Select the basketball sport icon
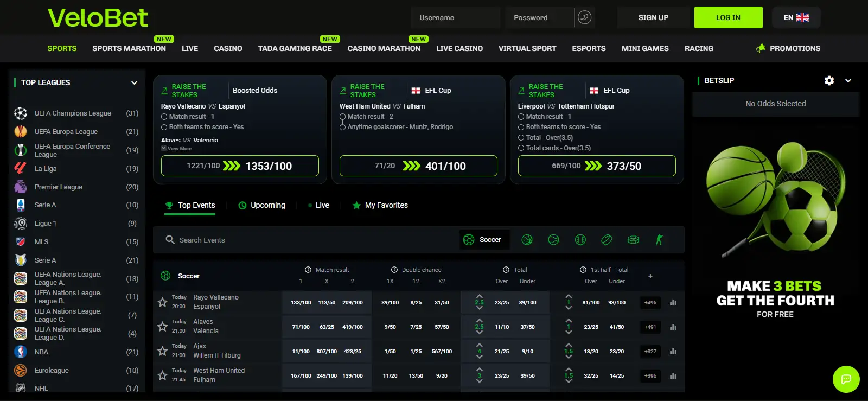The width and height of the screenshot is (868, 401). click(527, 239)
